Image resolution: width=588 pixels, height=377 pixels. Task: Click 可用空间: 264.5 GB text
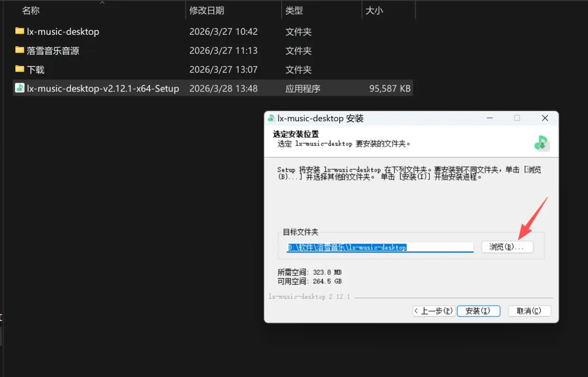pyautogui.click(x=309, y=281)
